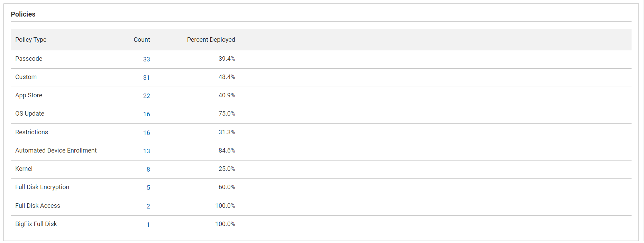
Task: Click the Automated Device Enrollment count 13
Action: click(x=146, y=151)
